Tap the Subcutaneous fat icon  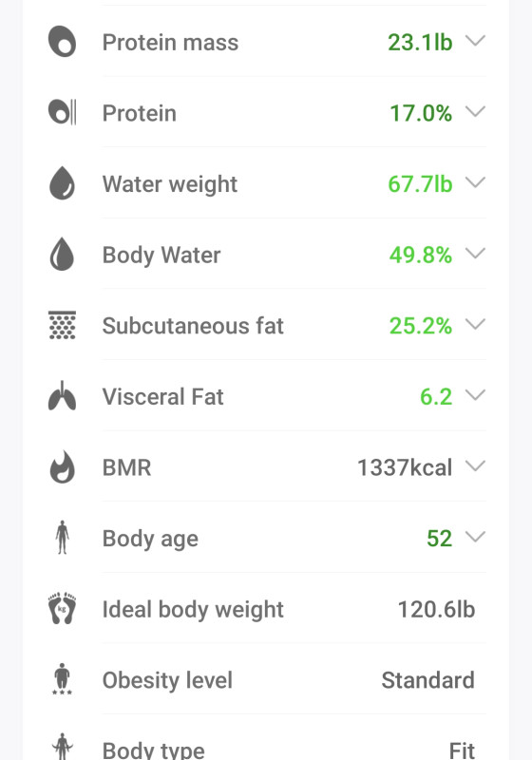tap(62, 325)
